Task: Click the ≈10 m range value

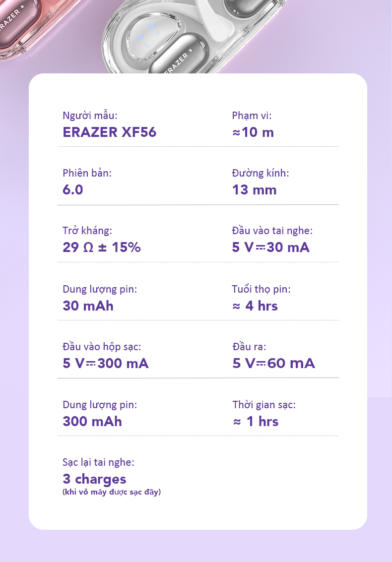Action: click(253, 132)
